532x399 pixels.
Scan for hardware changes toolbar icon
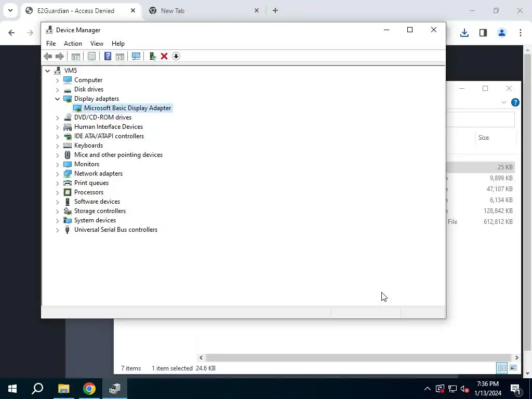pyautogui.click(x=136, y=56)
